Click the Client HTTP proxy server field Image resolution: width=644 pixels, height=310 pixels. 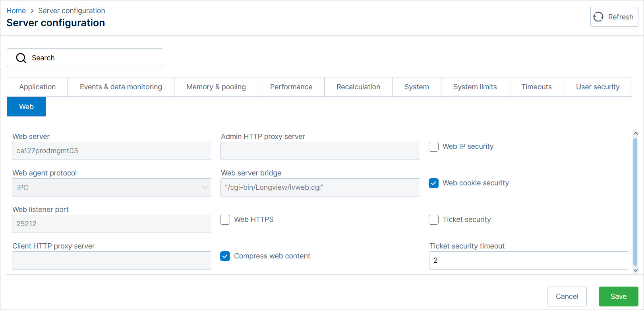tap(112, 260)
